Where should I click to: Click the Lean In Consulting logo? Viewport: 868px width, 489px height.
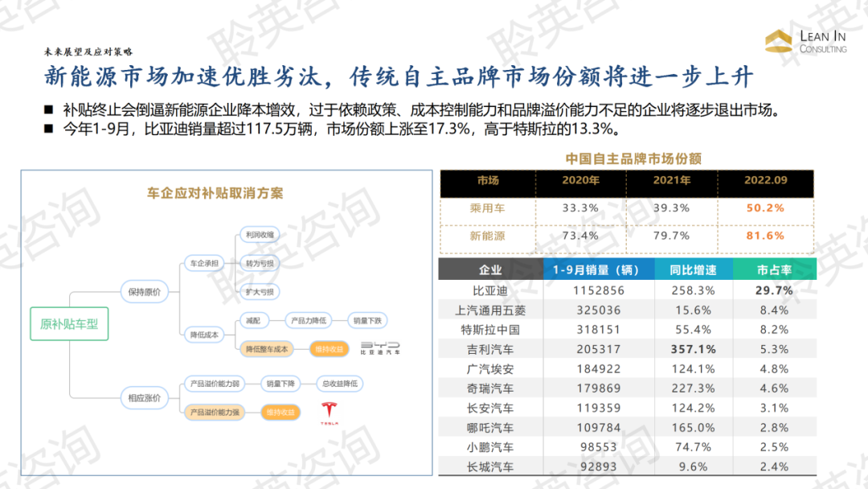coord(806,42)
